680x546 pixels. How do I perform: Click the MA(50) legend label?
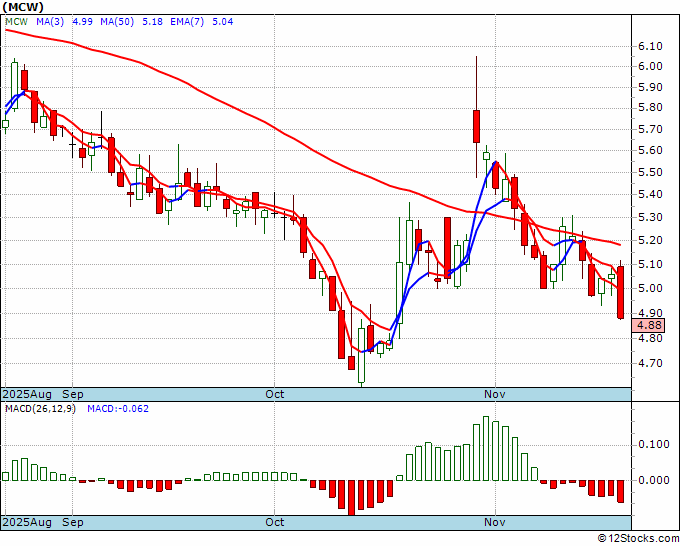click(x=117, y=22)
